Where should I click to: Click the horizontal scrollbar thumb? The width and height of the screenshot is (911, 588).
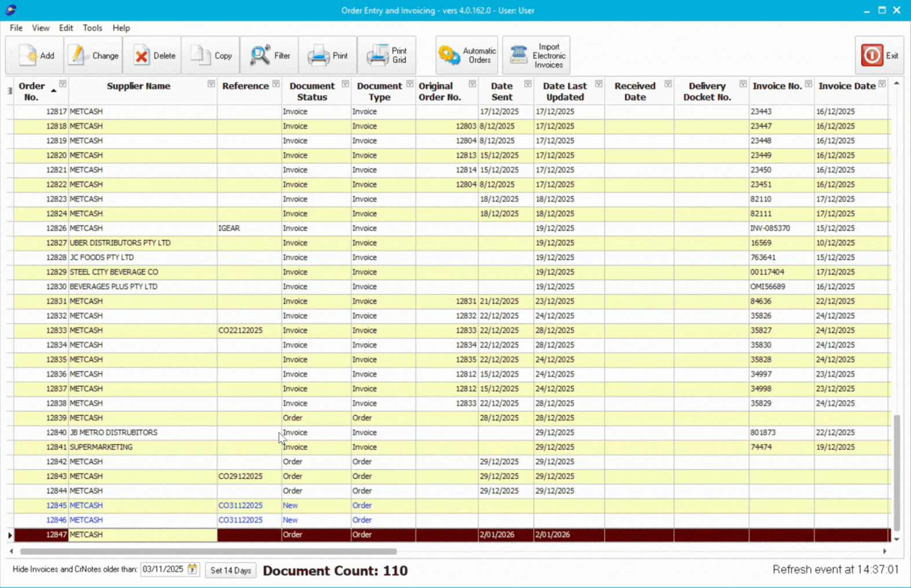[208, 552]
